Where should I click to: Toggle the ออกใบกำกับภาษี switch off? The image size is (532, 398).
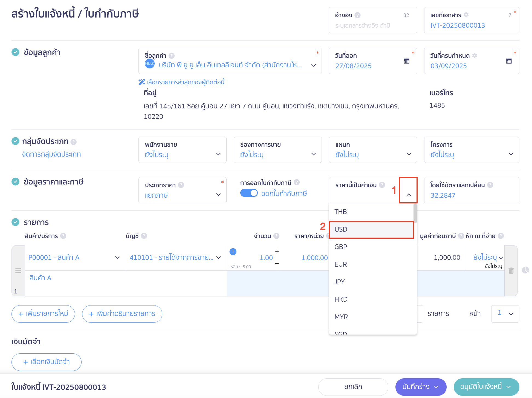(249, 193)
